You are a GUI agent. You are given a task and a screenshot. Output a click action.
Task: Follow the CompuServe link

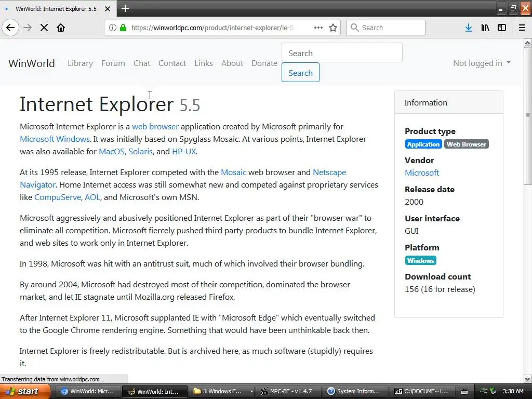point(58,197)
